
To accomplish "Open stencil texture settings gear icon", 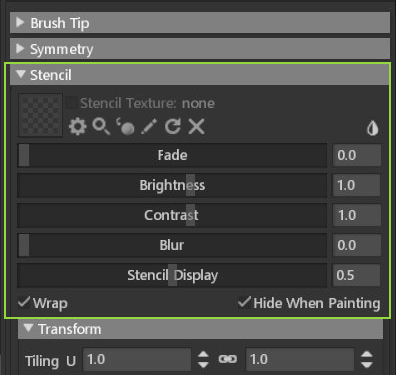I will (x=78, y=127).
